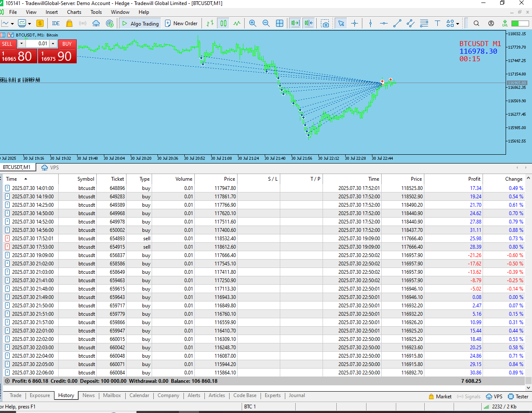Click the New Order button
Viewport: 532px width, 413px height.
pyautogui.click(x=181, y=23)
